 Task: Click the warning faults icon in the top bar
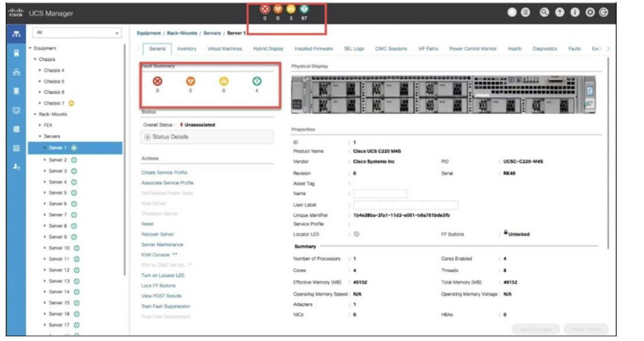[304, 9]
